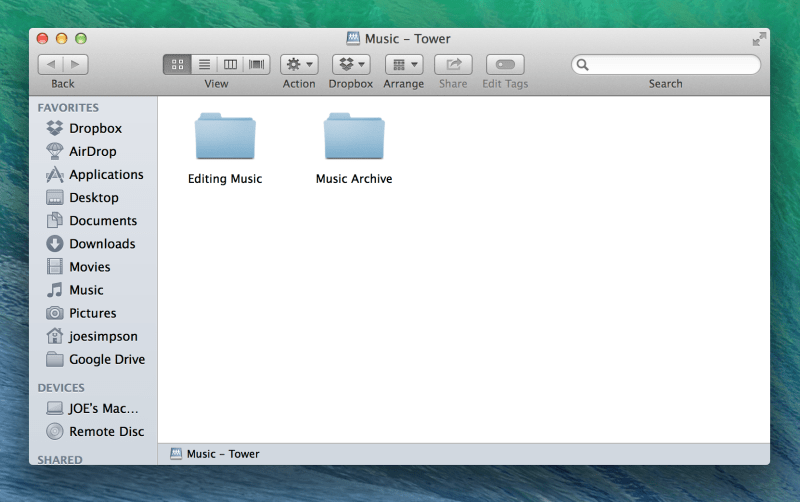Click the Music Archive folder name
Image resolution: width=800 pixels, height=502 pixels.
[354, 179]
